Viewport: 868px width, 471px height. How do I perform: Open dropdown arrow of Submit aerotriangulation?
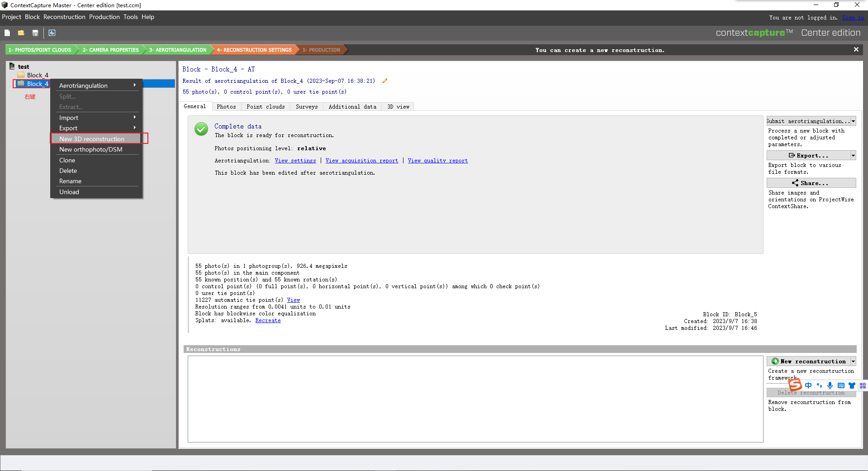854,121
